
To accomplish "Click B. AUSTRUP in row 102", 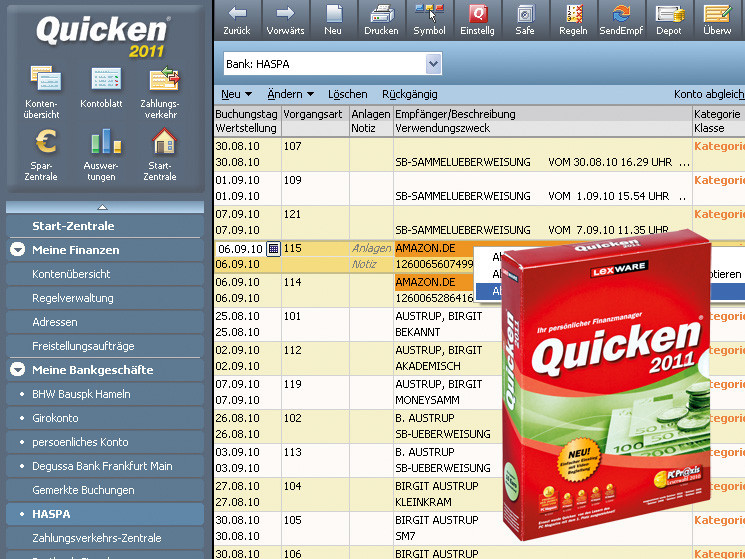I will tap(425, 418).
